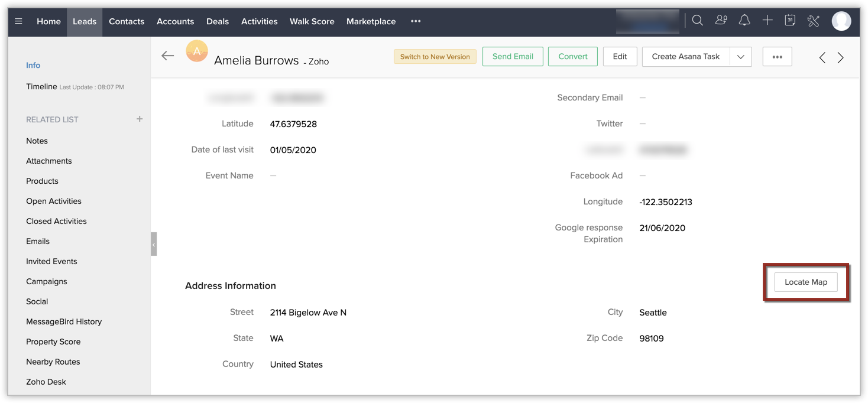This screenshot has height=403, width=868.
Task: Open the hamburger menu icon
Action: [x=19, y=21]
